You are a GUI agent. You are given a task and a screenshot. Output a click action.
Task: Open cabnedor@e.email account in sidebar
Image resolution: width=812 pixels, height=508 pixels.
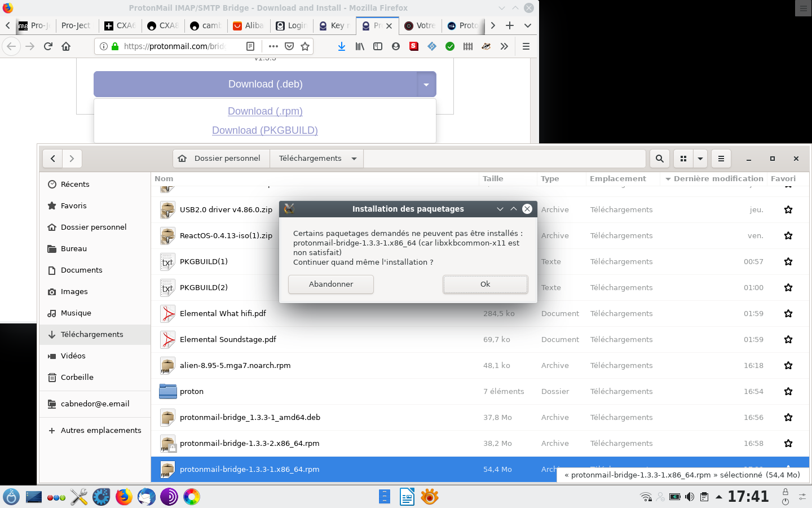[95, 404]
